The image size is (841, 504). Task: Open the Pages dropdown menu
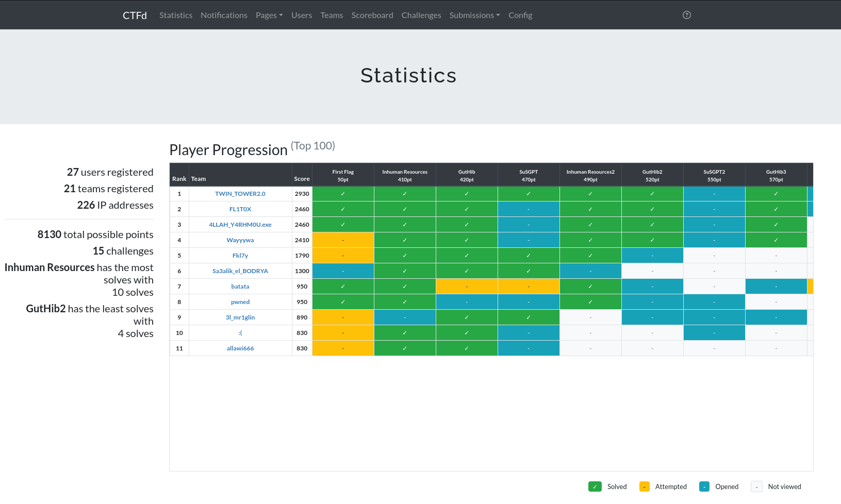(x=269, y=15)
